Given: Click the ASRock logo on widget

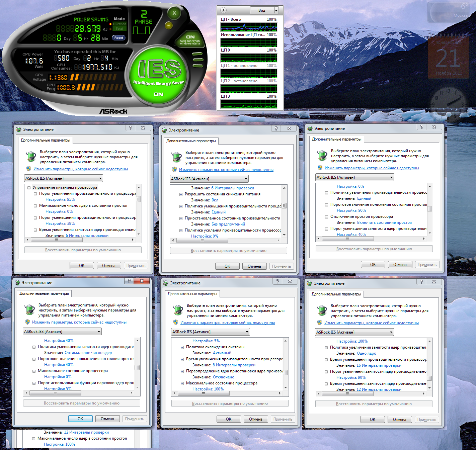Looking at the screenshot, I should click(x=113, y=111).
